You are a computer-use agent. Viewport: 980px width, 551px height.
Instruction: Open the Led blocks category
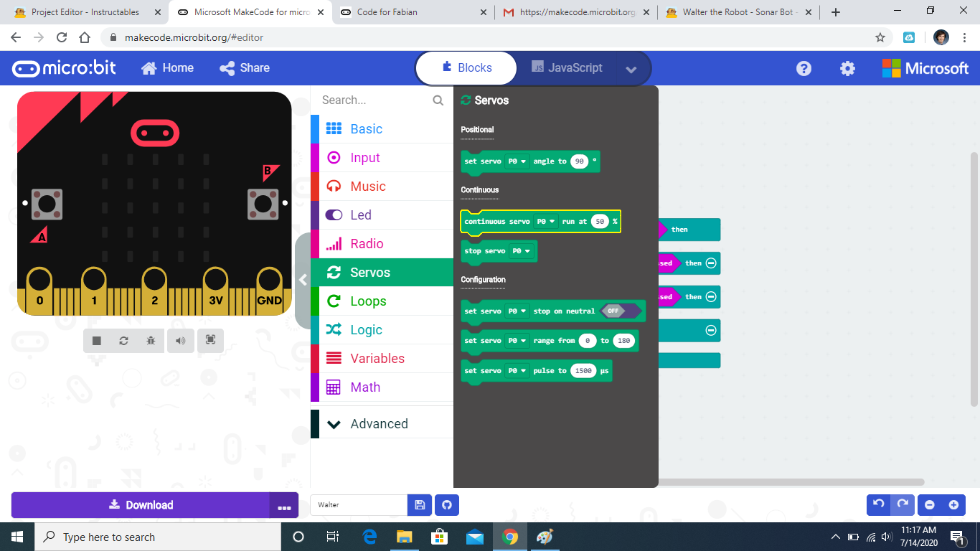(382, 215)
